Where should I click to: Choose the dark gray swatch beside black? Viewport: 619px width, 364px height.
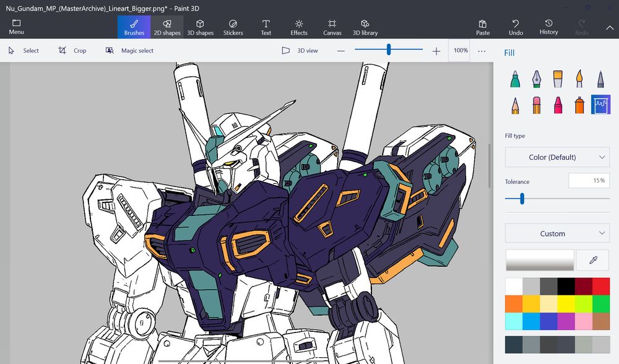coord(548,287)
